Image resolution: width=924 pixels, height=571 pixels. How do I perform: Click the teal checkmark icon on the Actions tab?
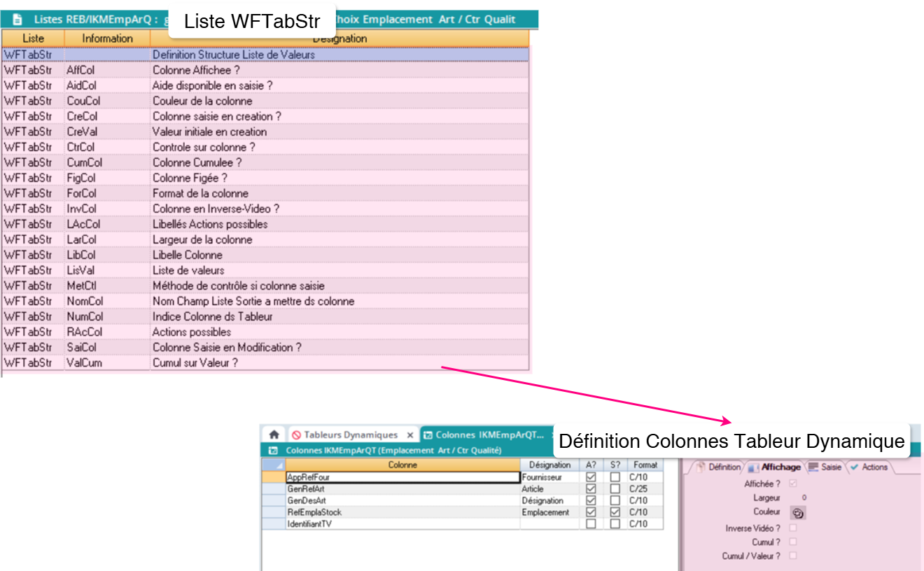click(853, 467)
